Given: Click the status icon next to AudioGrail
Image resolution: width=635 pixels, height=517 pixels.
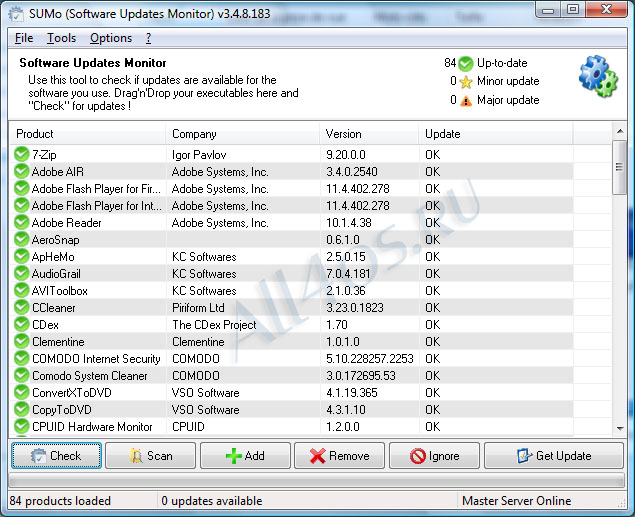Looking at the screenshot, I should point(21,273).
